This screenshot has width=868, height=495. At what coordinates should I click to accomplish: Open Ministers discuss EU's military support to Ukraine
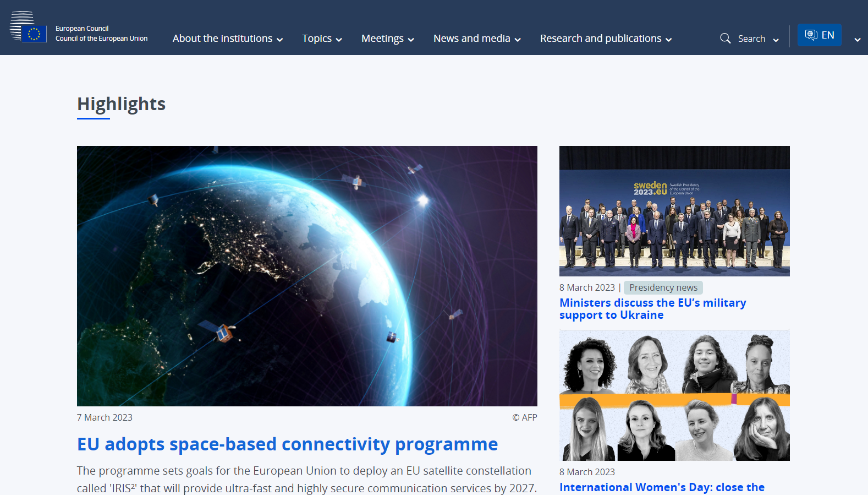point(653,309)
